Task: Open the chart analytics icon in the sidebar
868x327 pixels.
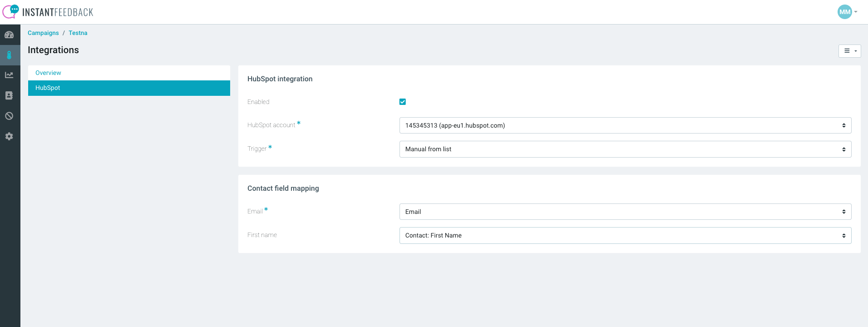Action: pyautogui.click(x=9, y=75)
